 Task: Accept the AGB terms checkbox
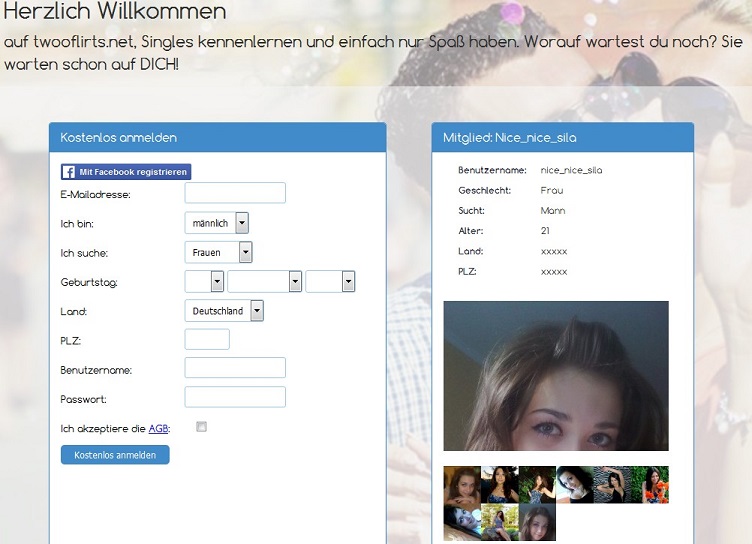tap(201, 427)
